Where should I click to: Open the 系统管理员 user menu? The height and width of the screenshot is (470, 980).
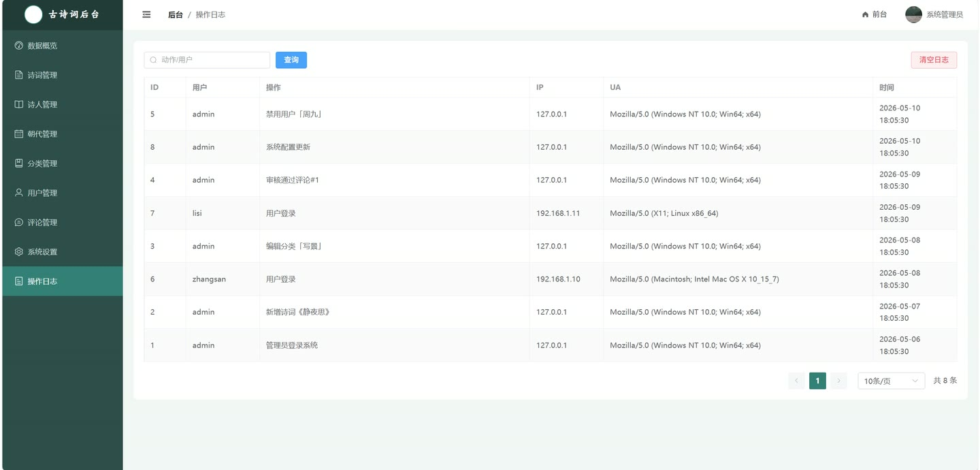934,14
